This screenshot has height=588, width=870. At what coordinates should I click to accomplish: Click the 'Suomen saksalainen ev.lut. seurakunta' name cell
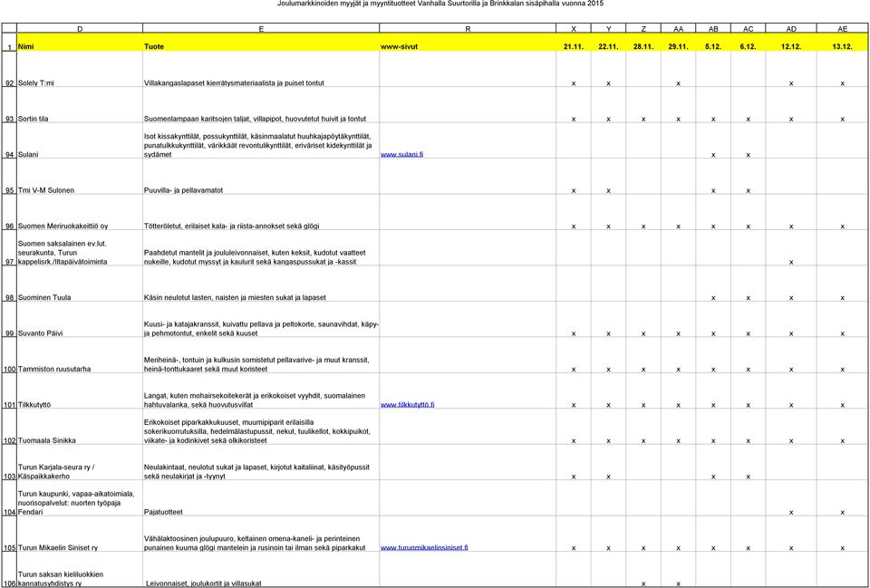point(80,248)
